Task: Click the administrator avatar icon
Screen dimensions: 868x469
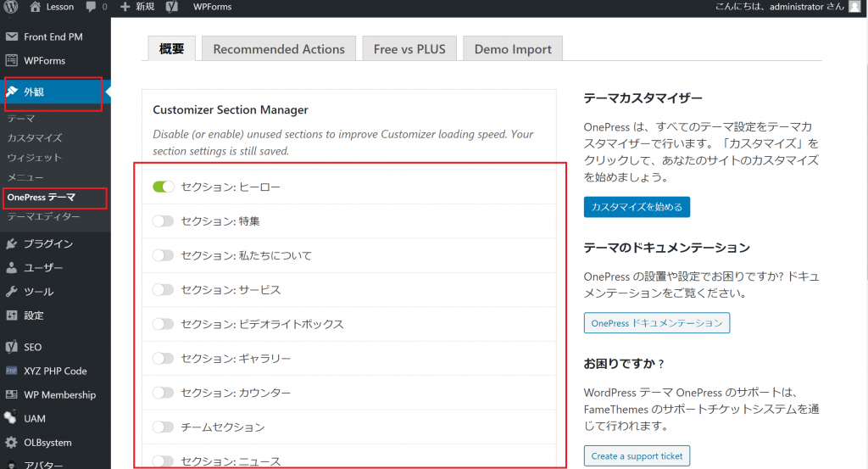Action: click(855, 7)
